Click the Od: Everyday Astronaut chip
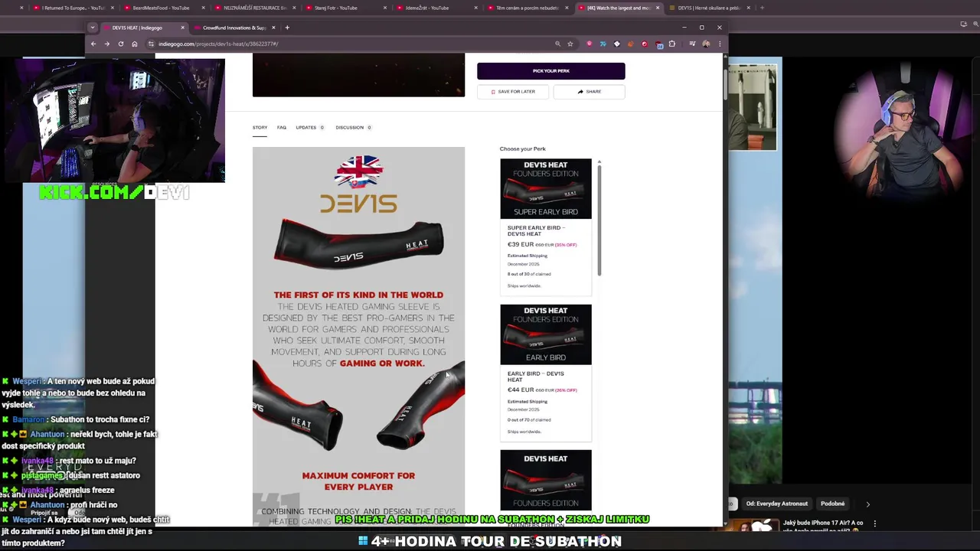Image resolution: width=980 pixels, height=551 pixels. [x=776, y=504]
